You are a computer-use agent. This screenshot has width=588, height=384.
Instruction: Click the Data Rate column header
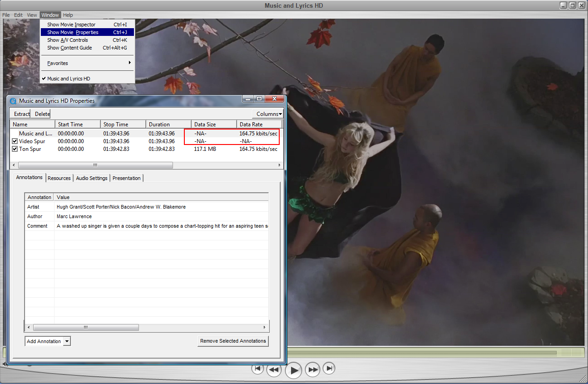pos(259,125)
